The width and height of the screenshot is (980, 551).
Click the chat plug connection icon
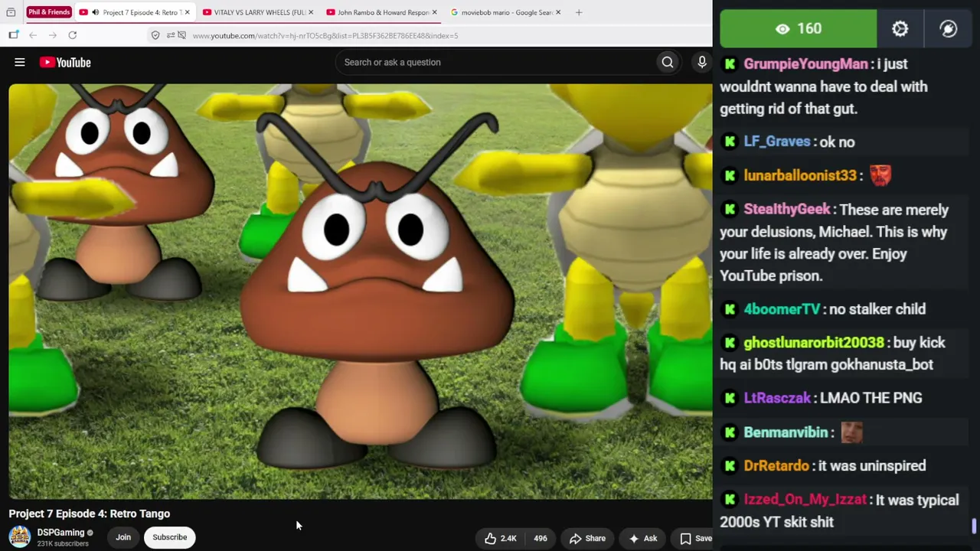(949, 29)
